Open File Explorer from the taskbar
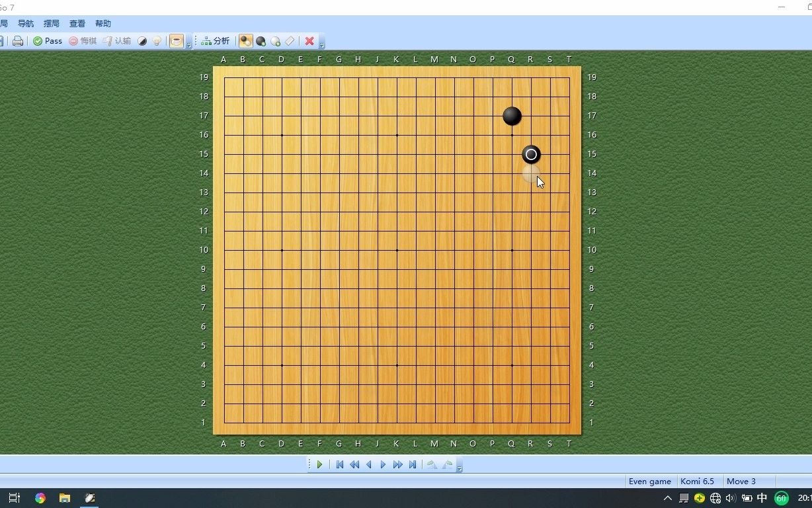Screen dimensions: 812x508 click(x=65, y=498)
